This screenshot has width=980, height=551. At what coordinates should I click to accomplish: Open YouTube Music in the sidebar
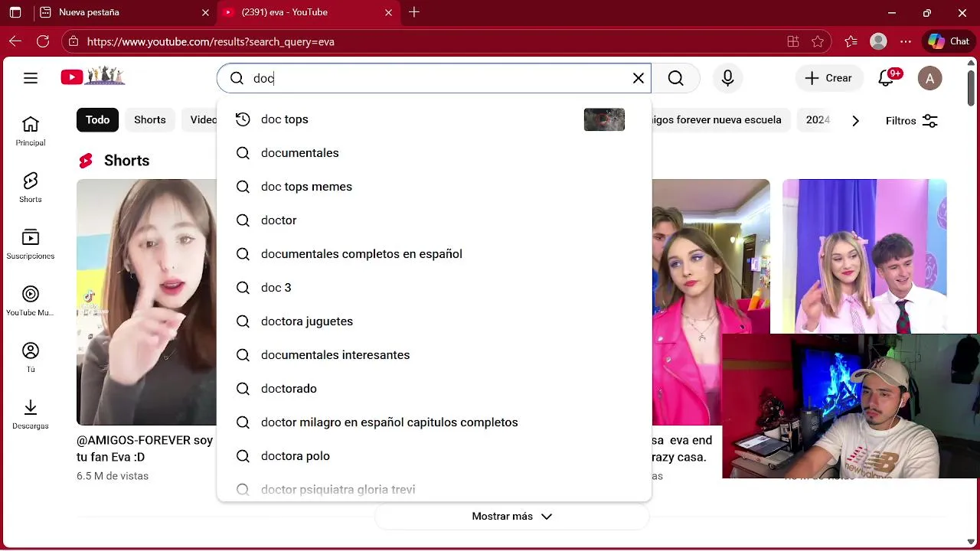point(31,301)
